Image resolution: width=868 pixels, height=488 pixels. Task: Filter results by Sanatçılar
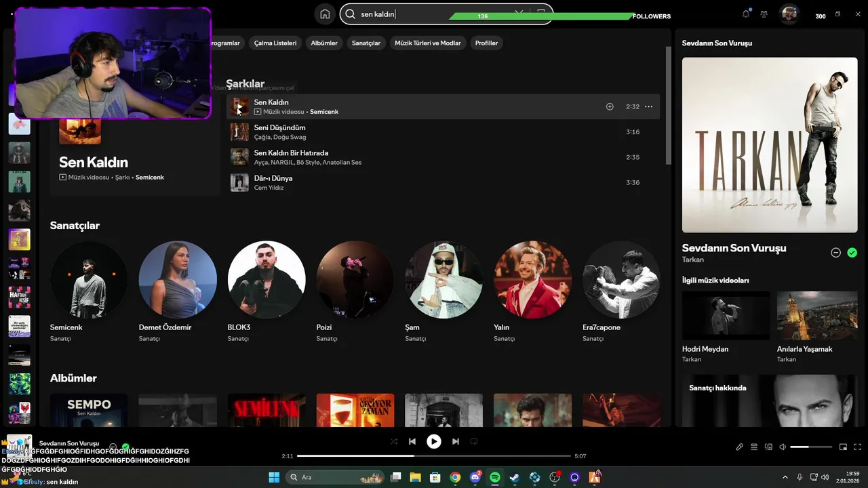click(366, 43)
